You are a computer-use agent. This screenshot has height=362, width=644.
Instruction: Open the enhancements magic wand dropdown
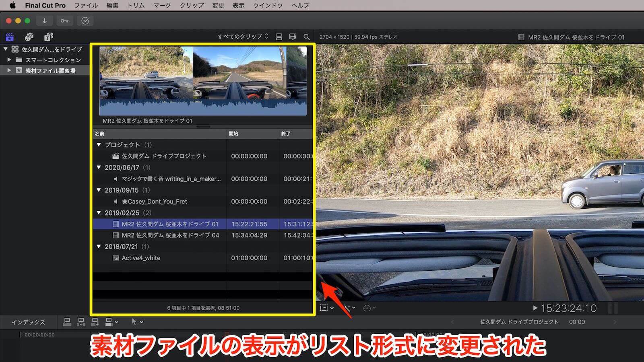pyautogui.click(x=349, y=308)
